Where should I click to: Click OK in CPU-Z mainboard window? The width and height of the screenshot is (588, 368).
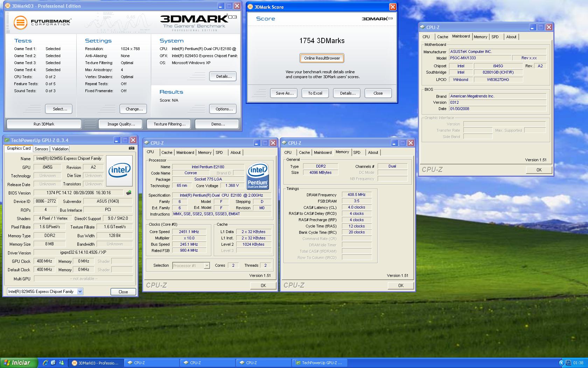(539, 170)
